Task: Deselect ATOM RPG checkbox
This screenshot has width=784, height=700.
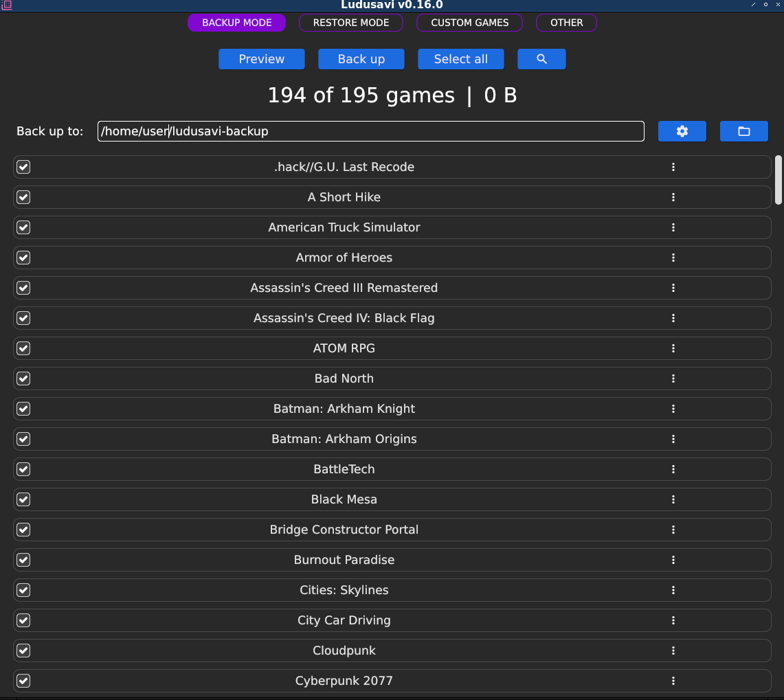Action: click(23, 348)
